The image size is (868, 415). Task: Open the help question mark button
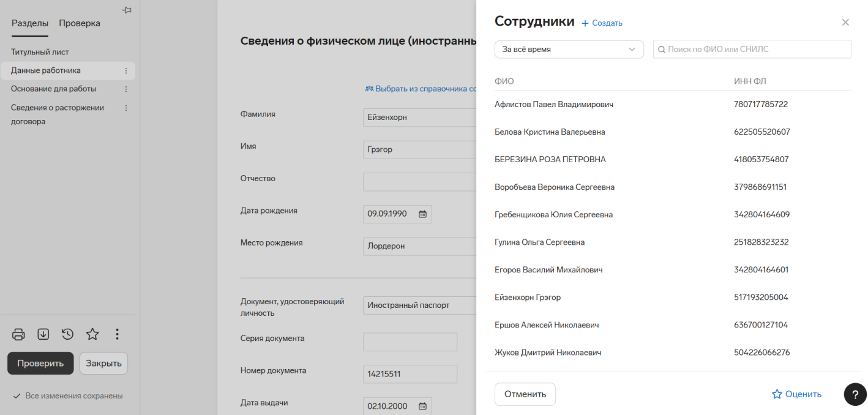[x=855, y=394]
